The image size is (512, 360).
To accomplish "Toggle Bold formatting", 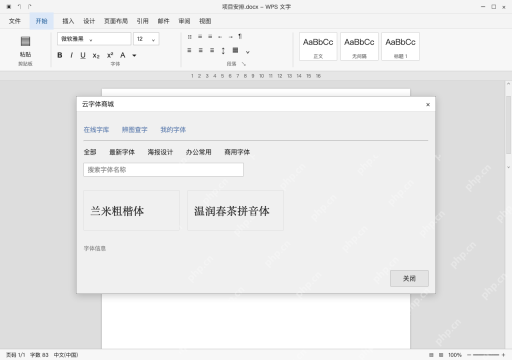I will coord(60,55).
